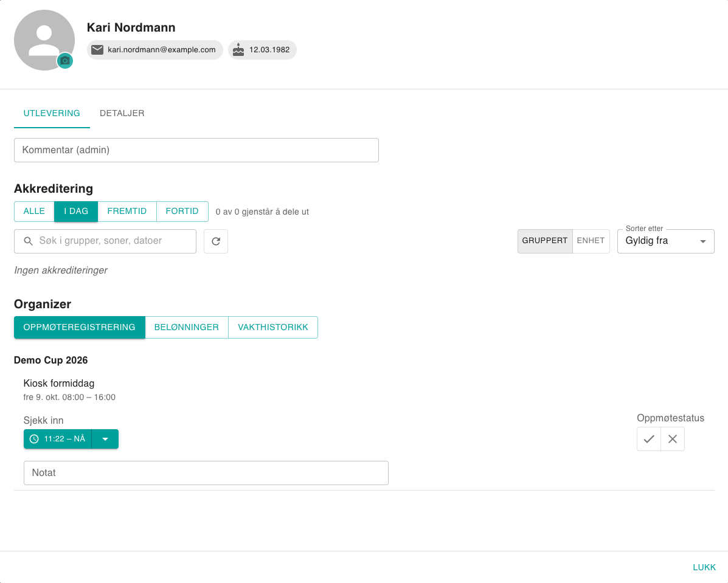728x583 pixels.
Task: Mark attendance as absent with the X
Action: 673,439
